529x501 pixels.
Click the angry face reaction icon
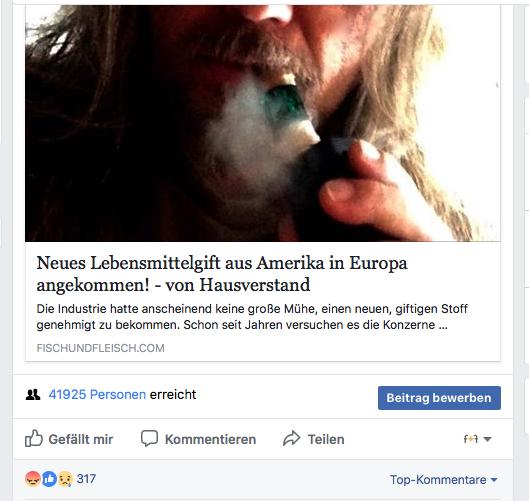[x=33, y=478]
